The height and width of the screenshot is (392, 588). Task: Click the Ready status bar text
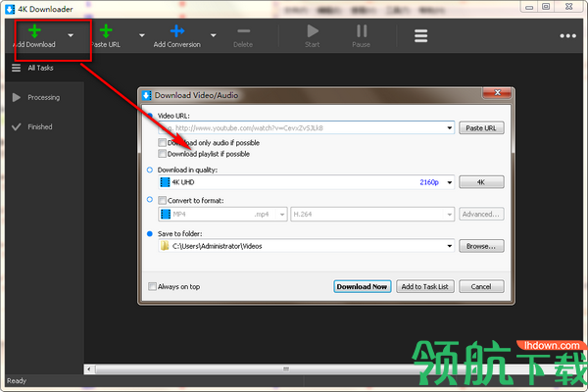point(17,381)
